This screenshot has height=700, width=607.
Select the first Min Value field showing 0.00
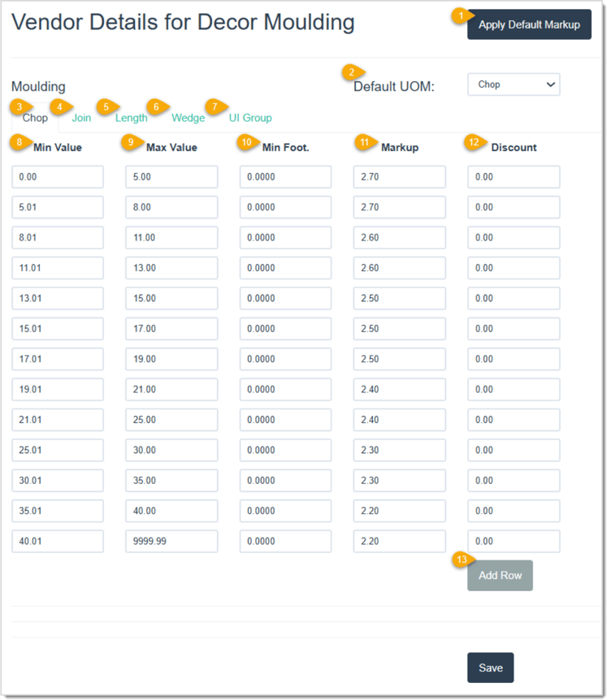(x=57, y=176)
